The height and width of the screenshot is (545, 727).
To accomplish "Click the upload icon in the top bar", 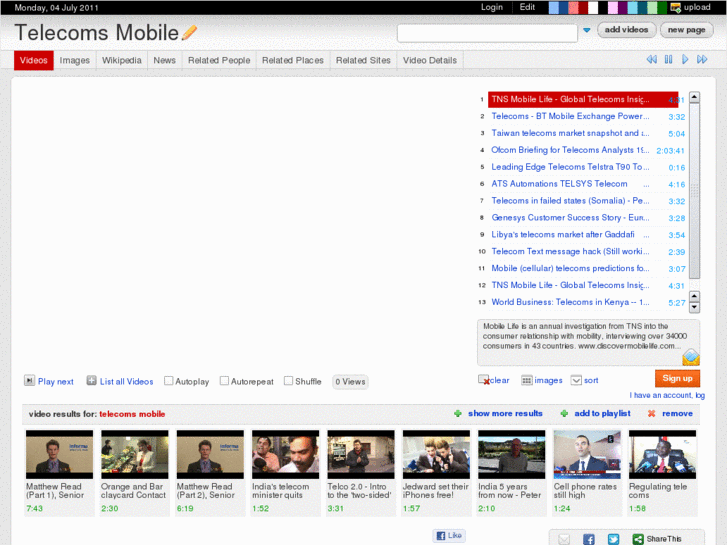I will pos(676,7).
